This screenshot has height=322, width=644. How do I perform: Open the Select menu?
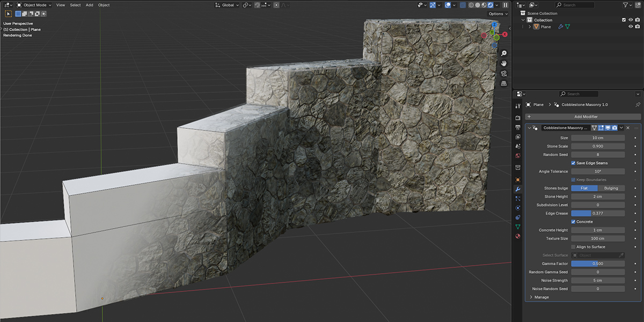click(75, 5)
